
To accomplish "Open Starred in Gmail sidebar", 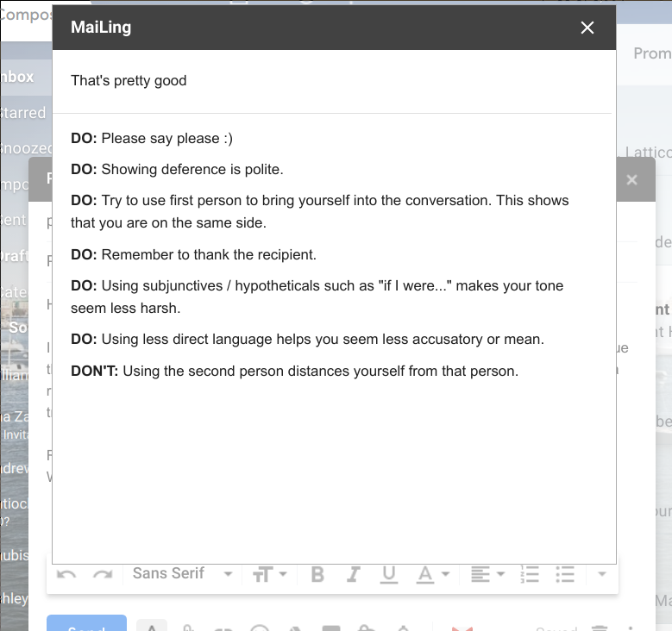I will coord(22,113).
